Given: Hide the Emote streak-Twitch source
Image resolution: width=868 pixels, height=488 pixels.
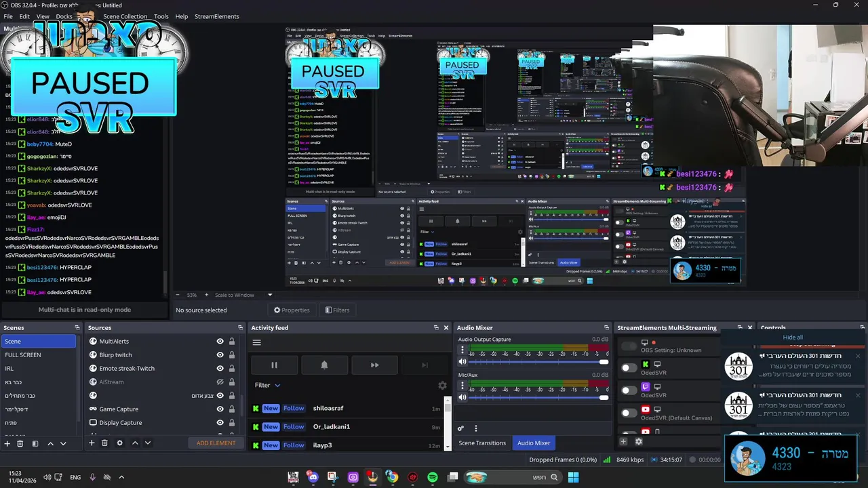Looking at the screenshot, I should coord(220,369).
